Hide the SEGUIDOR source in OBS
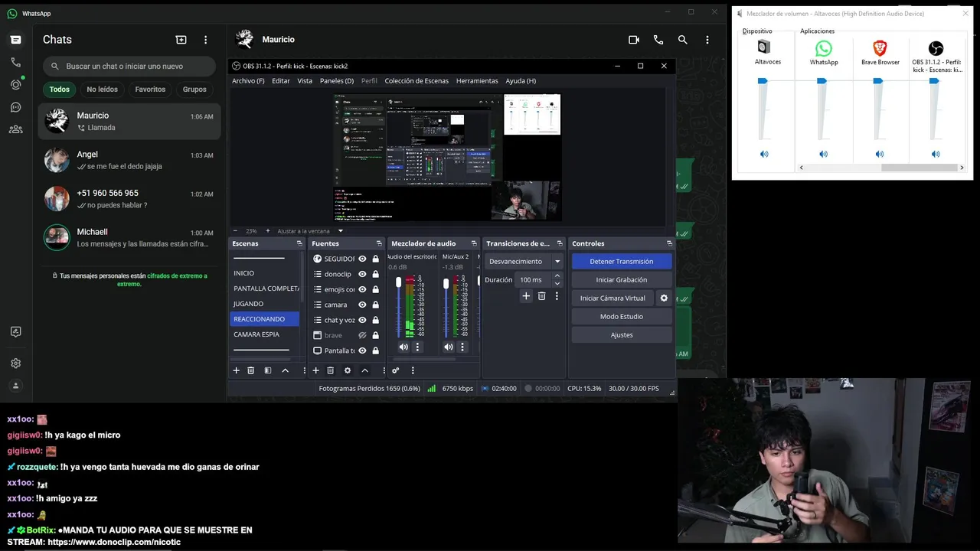The width and height of the screenshot is (980, 551). point(362,259)
